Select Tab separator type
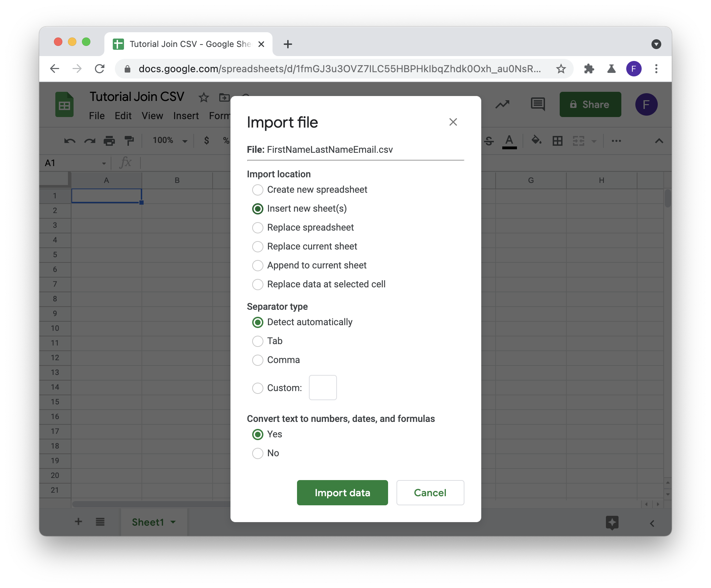This screenshot has width=711, height=588. coord(257,341)
